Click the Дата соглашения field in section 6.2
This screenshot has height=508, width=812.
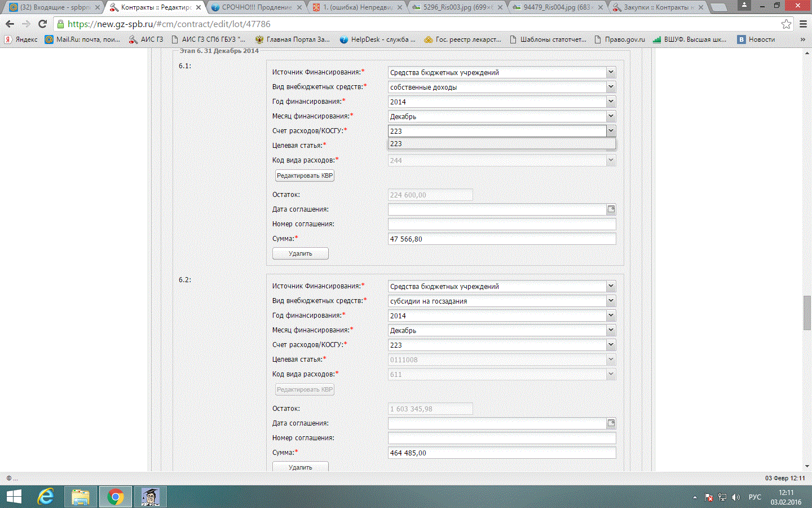(x=497, y=423)
